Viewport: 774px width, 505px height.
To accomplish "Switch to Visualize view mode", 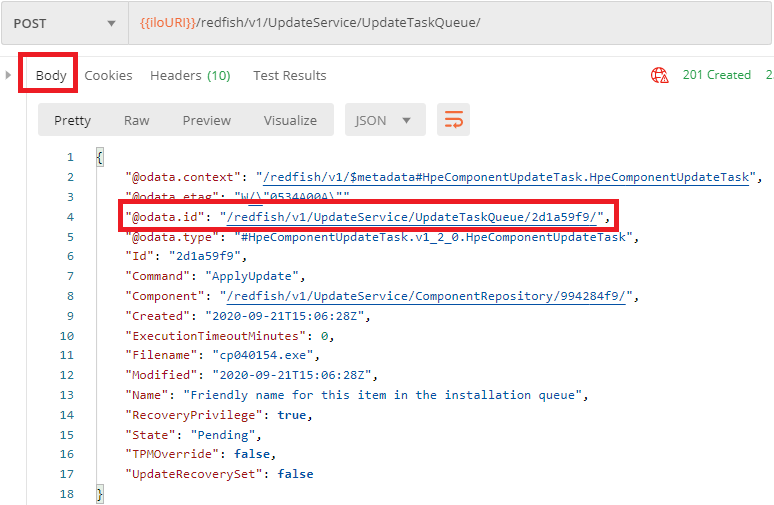I will (290, 120).
